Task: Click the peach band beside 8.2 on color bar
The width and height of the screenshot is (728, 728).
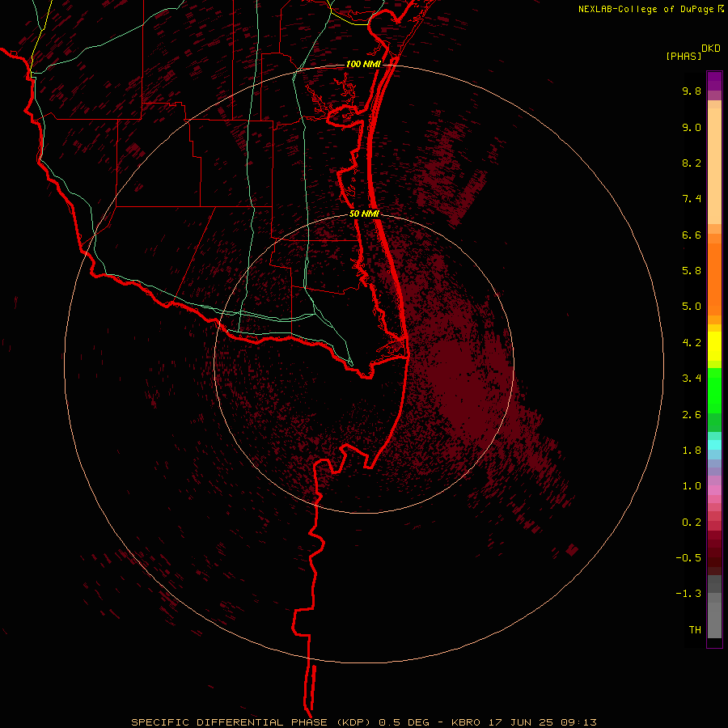Action: [714, 166]
